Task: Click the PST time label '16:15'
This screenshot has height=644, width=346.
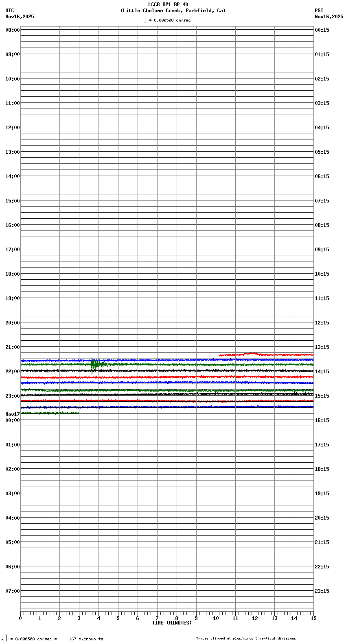Action: coord(322,420)
